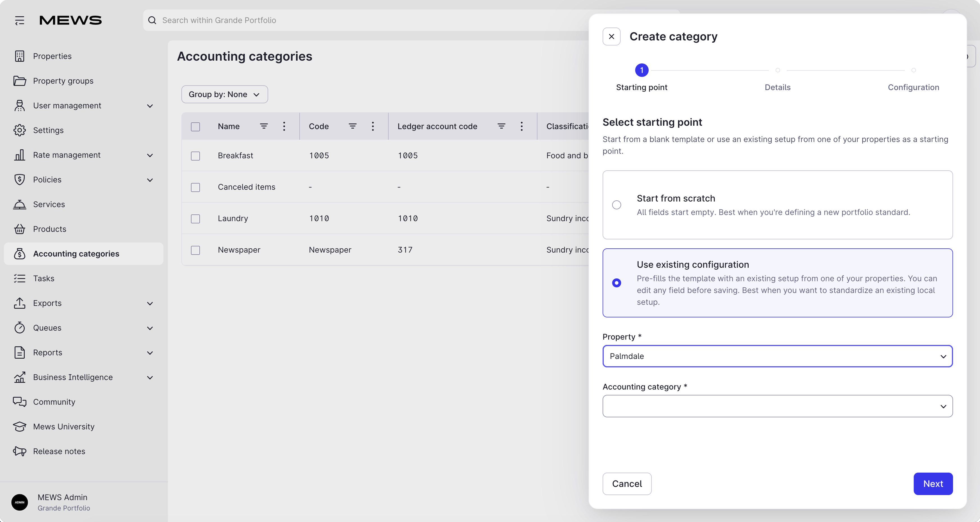Screen dimensions: 980x522
Task: Open Products basket icon
Action: pos(19,229)
